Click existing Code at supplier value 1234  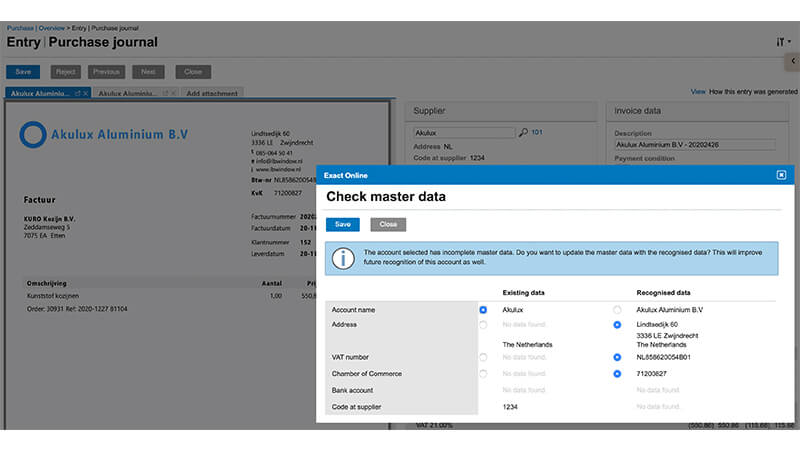(x=510, y=407)
